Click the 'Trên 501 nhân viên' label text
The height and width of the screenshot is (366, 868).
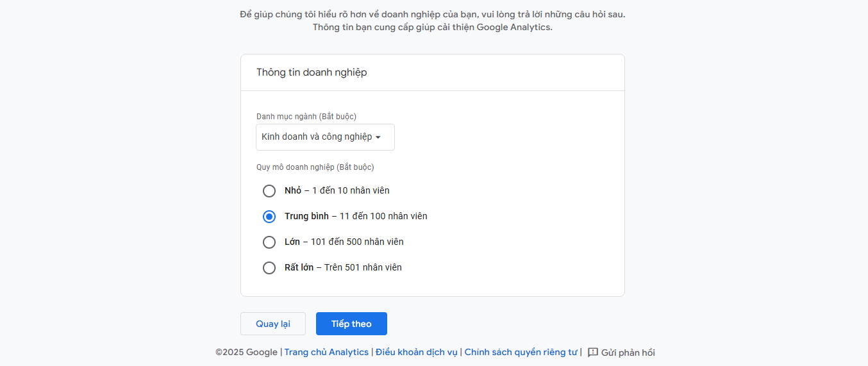click(363, 267)
